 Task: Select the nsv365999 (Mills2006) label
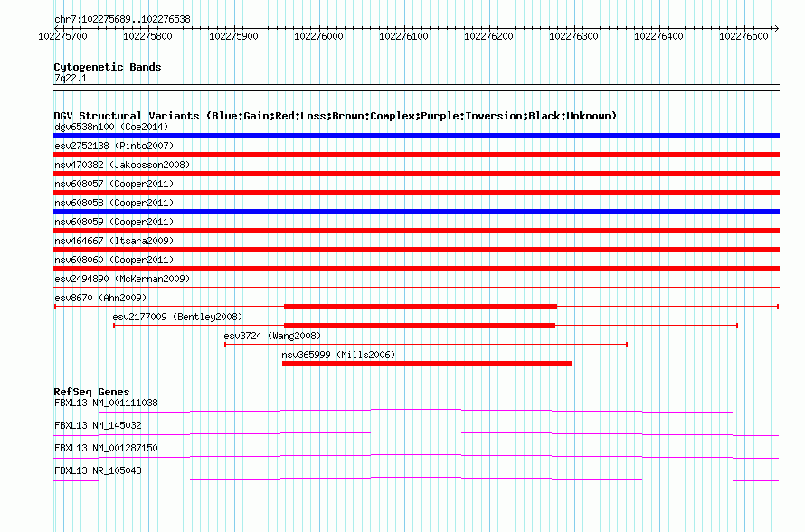pyautogui.click(x=338, y=355)
